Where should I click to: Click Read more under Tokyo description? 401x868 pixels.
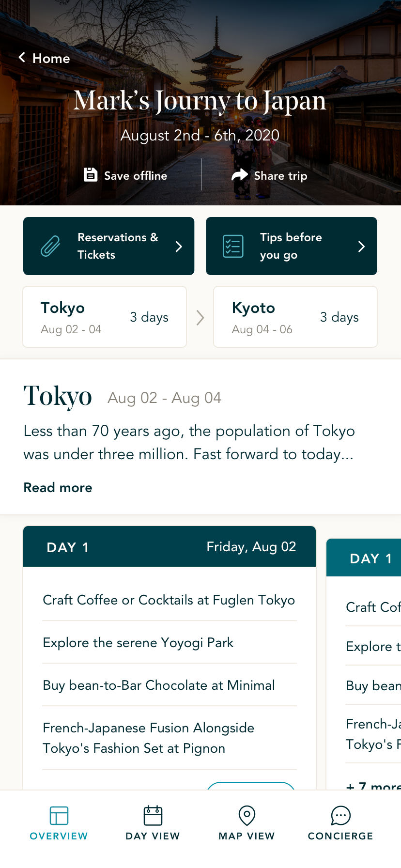58,487
